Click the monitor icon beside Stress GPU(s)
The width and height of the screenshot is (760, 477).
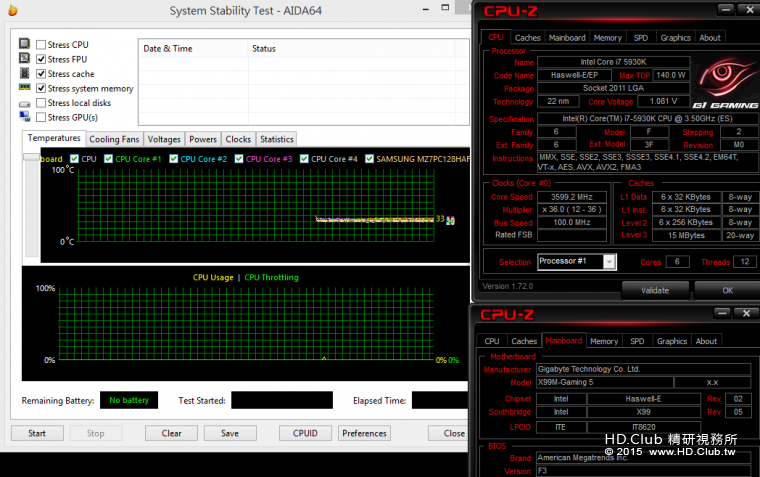(x=24, y=116)
